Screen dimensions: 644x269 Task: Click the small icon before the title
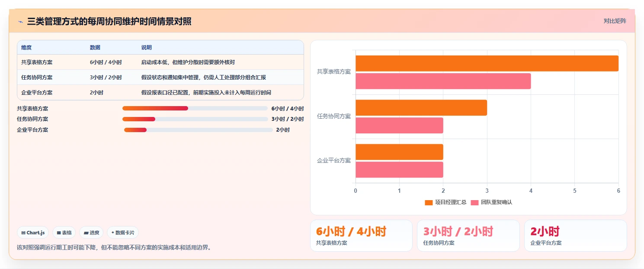click(20, 21)
